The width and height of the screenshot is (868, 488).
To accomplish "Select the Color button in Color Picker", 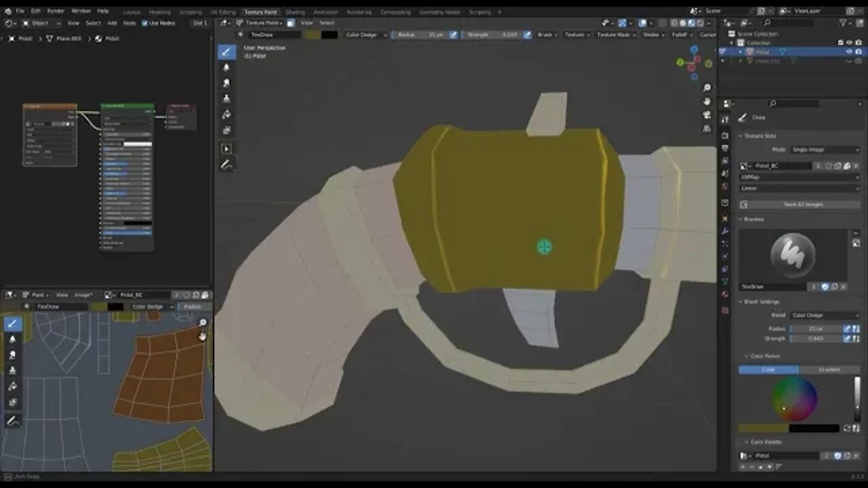I will 769,369.
